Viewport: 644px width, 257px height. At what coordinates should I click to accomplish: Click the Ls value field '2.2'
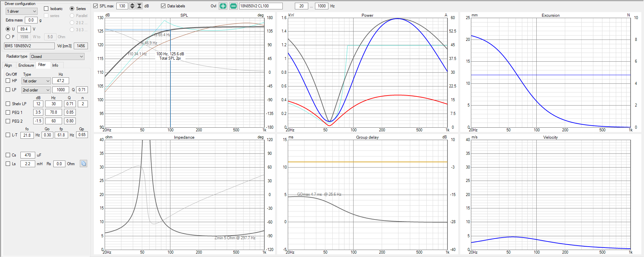[28, 164]
